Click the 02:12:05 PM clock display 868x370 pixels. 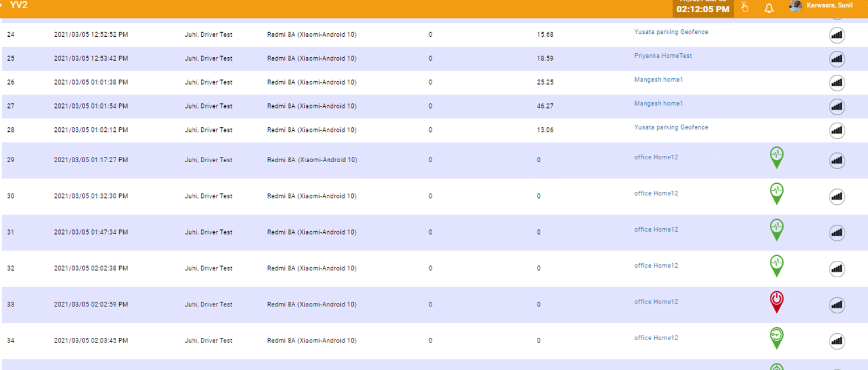tap(703, 9)
